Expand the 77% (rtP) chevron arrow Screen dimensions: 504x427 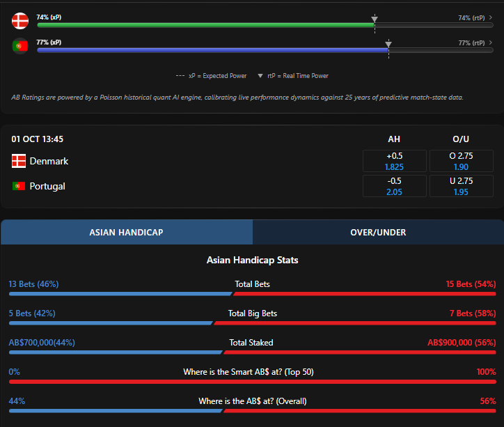click(x=491, y=42)
